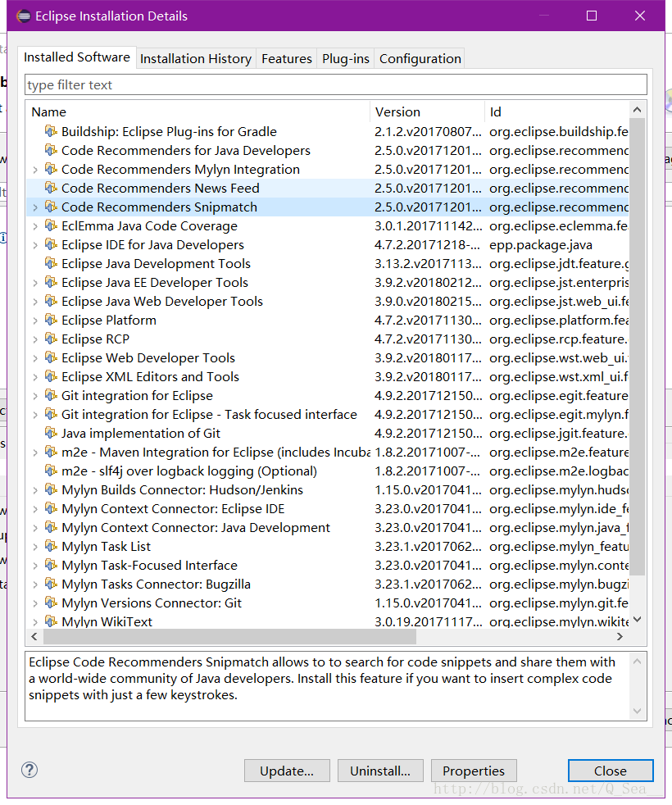Expand EclEmma Java Code Coverage node
672x805 pixels.
[35, 226]
